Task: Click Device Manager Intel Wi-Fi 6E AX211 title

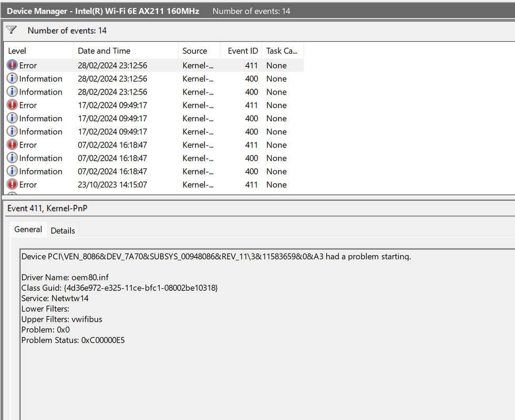Action: [x=103, y=11]
